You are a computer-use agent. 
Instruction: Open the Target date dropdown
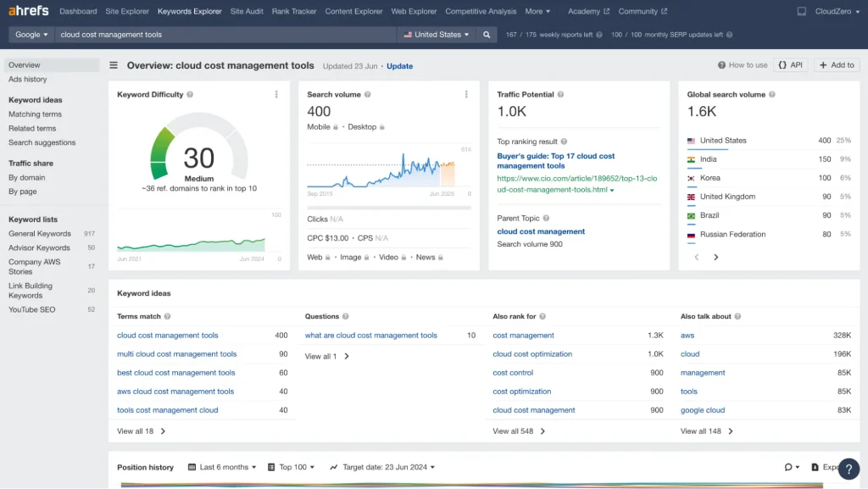(x=382, y=468)
